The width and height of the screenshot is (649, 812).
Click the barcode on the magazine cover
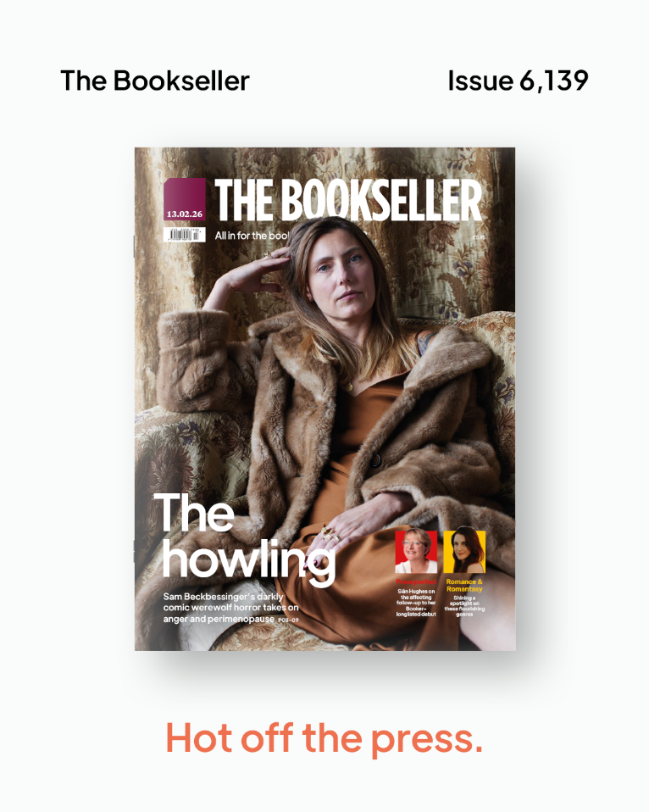[x=184, y=235]
